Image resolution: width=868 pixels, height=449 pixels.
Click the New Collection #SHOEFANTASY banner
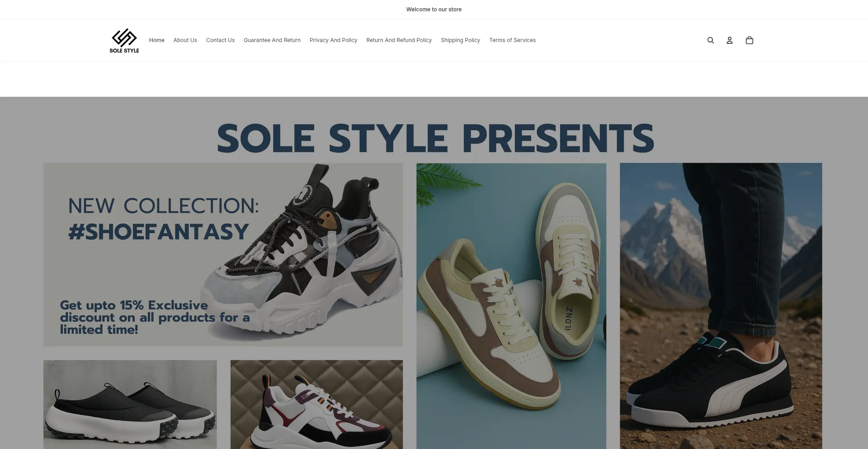tap(223, 255)
